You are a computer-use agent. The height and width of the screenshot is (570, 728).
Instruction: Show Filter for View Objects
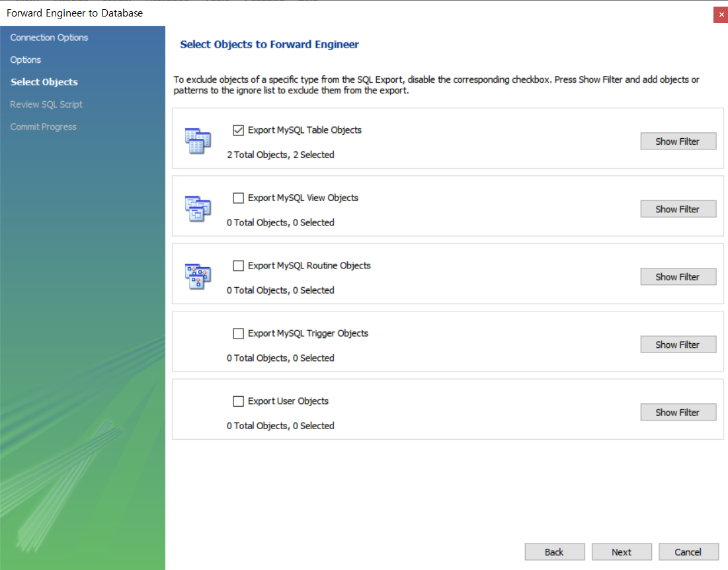click(678, 209)
